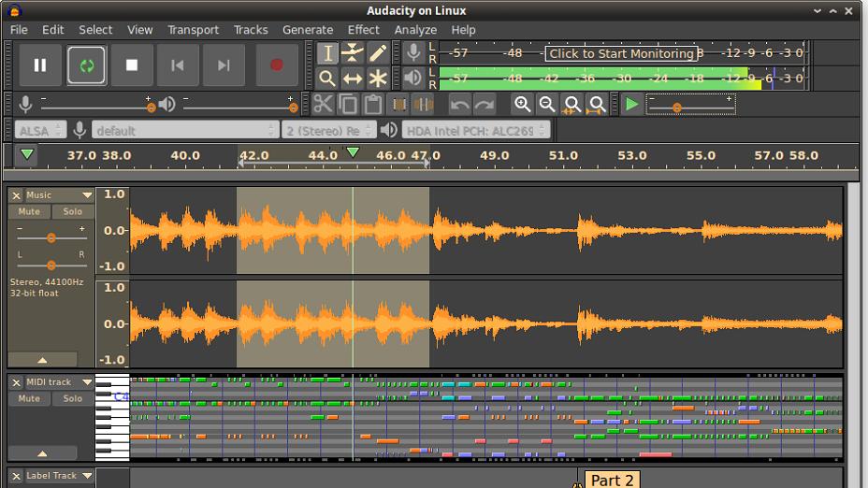Close the Music track
The height and width of the screenshot is (488, 868).
[x=16, y=195]
